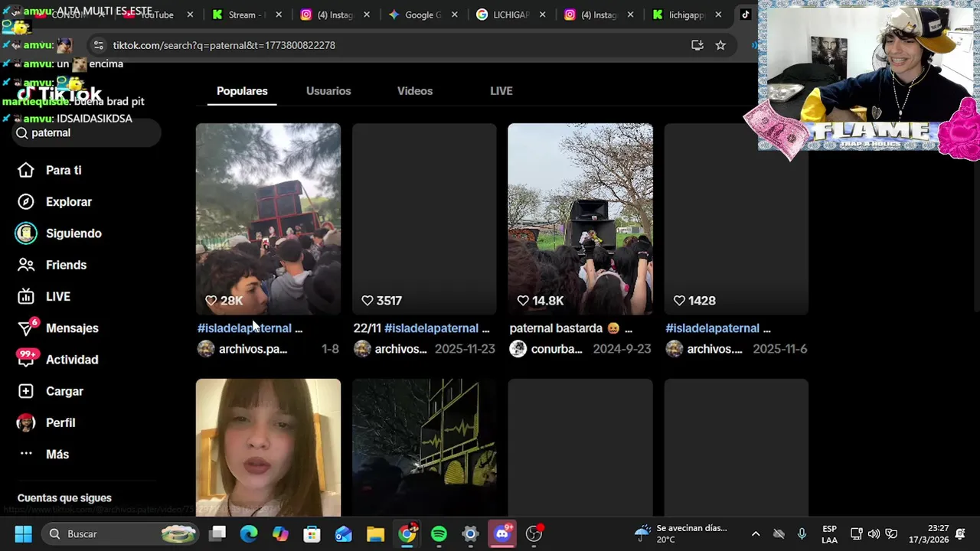
Task: Show hidden tray icons chevron
Action: point(756,533)
